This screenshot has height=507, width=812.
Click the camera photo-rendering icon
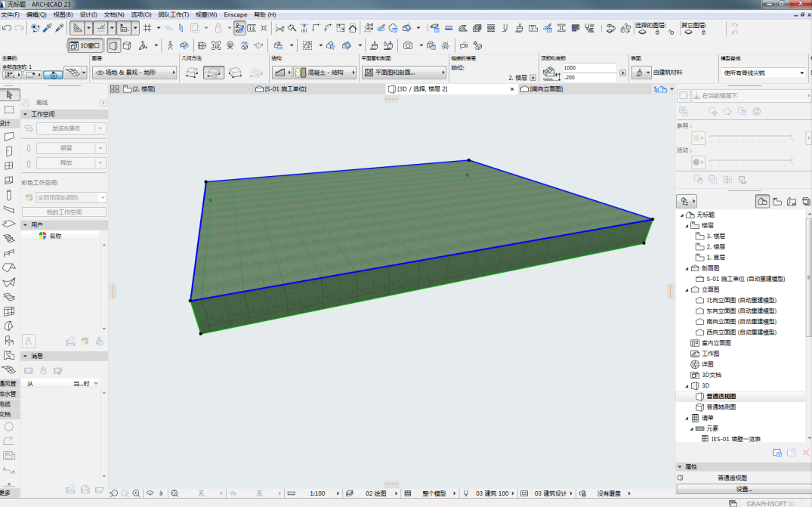coord(408,45)
